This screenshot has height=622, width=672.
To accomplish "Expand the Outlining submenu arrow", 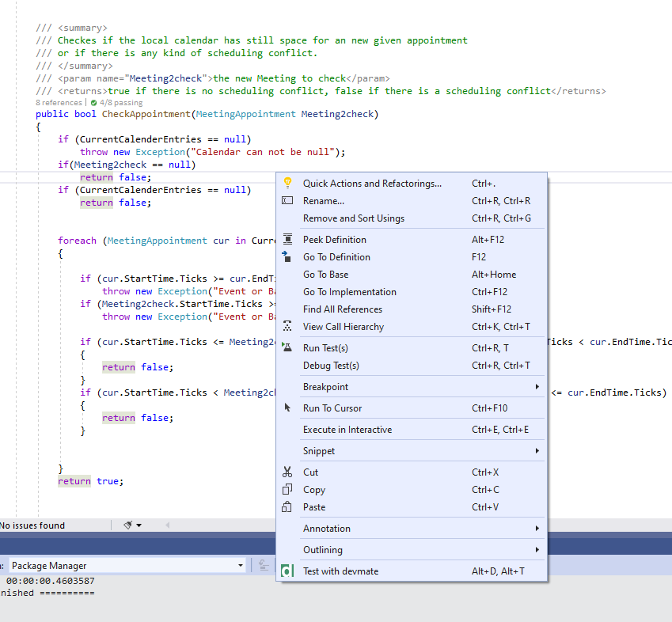I will pyautogui.click(x=537, y=550).
